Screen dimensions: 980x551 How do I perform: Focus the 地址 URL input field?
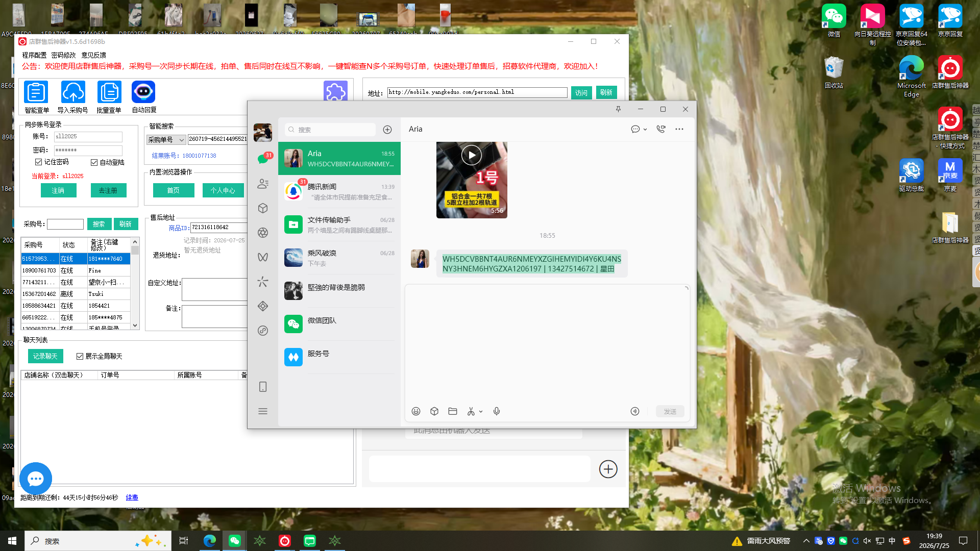(477, 92)
